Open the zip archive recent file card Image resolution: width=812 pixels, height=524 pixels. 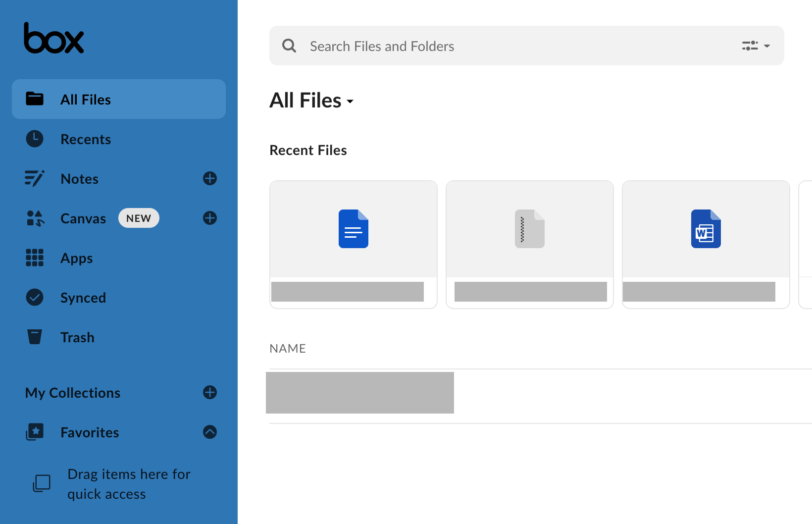(530, 245)
